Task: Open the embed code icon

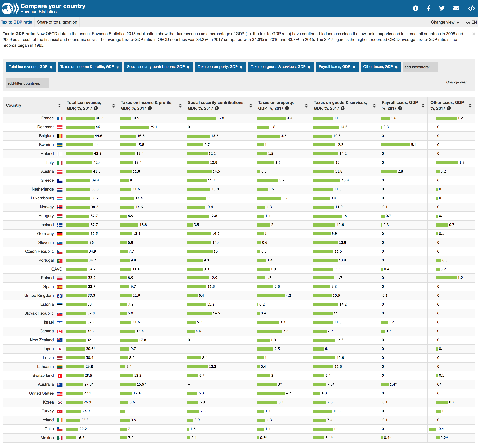Action: [x=471, y=9]
